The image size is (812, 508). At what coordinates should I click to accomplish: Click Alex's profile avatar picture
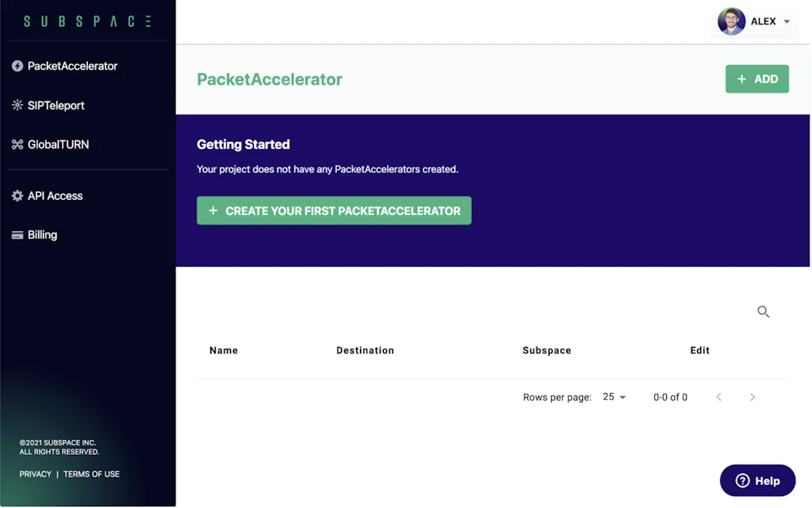click(x=731, y=21)
